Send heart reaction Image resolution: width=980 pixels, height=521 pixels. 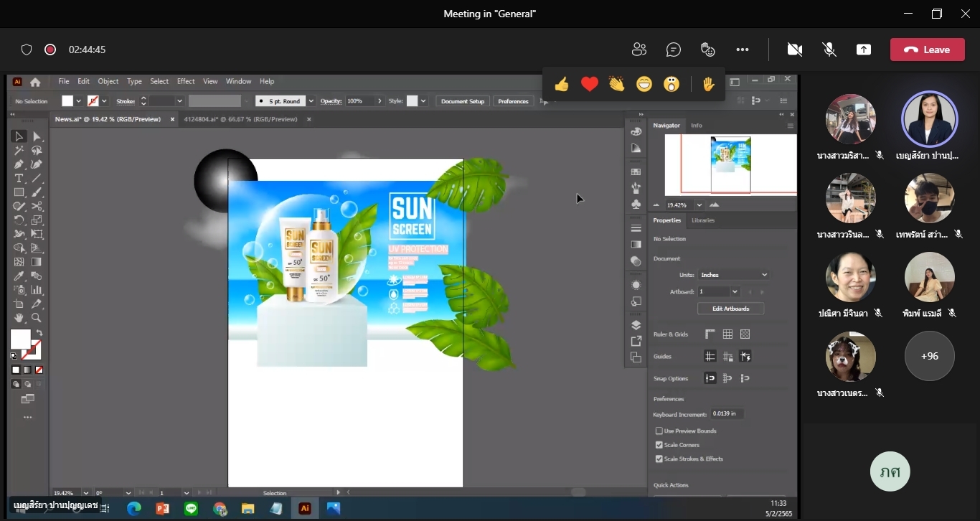(590, 85)
